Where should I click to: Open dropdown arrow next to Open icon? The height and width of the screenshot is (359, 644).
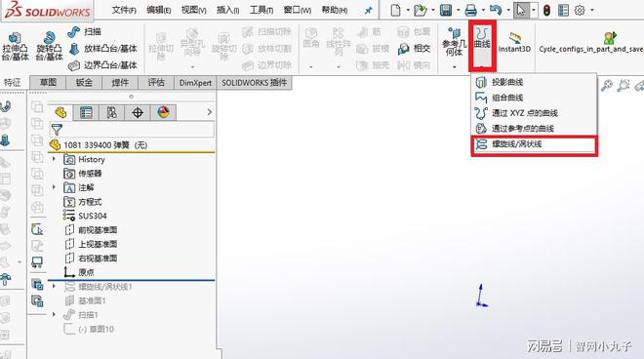coord(433,10)
